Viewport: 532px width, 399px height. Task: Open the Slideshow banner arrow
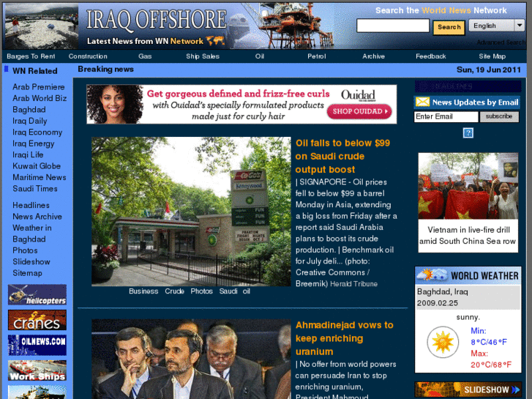coord(516,389)
